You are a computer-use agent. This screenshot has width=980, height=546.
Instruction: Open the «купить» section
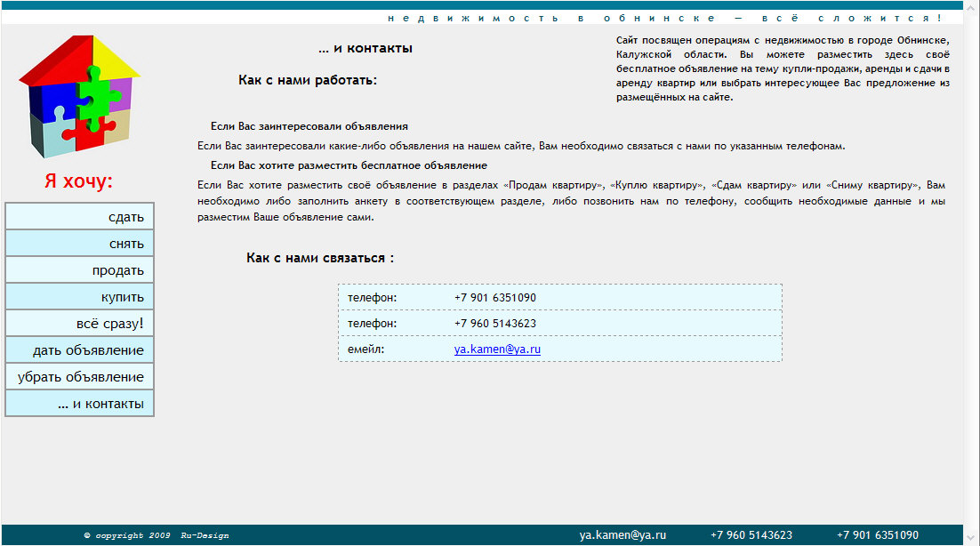click(79, 296)
